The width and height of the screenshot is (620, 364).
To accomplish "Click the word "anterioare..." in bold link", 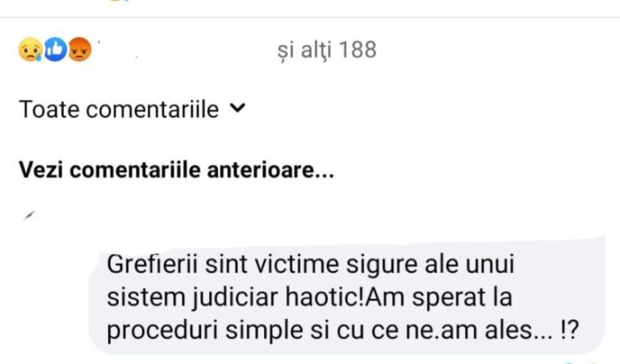I will (x=270, y=170).
